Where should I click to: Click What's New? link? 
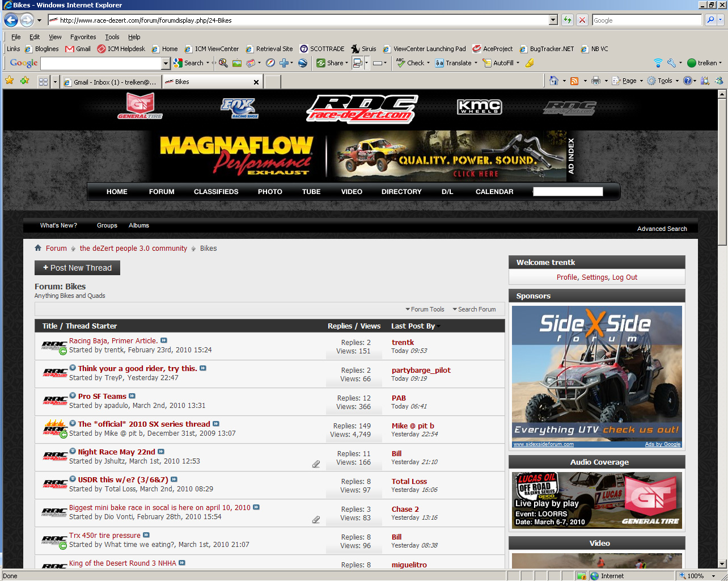58,225
